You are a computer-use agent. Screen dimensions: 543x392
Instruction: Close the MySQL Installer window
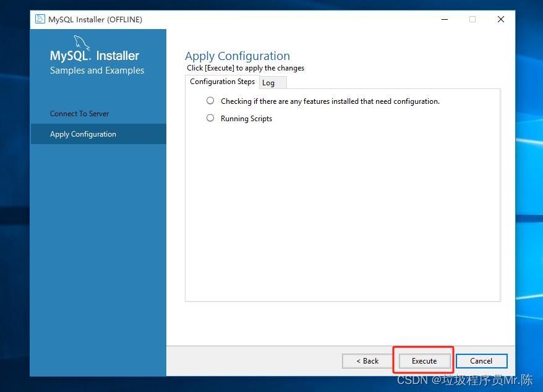501,19
